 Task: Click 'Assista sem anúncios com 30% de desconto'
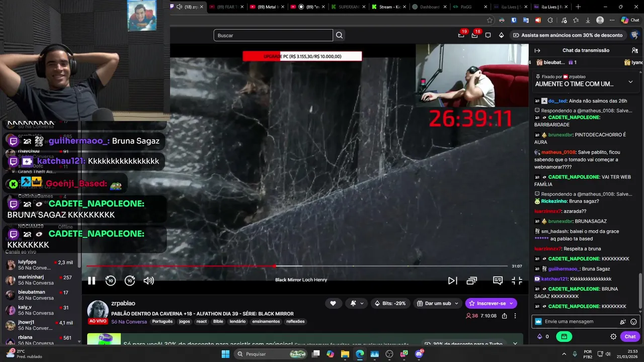click(568, 35)
